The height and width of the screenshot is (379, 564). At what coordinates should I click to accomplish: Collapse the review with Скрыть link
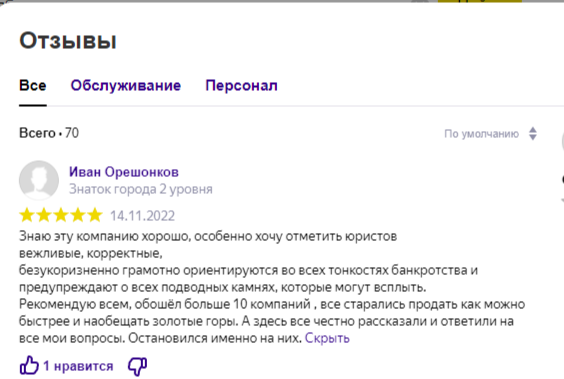327,338
